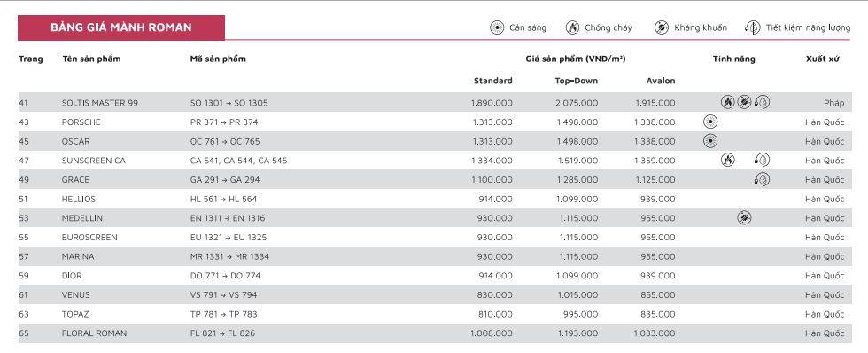Select the Standard price column header
This screenshot has height=353, width=868.
(492, 81)
